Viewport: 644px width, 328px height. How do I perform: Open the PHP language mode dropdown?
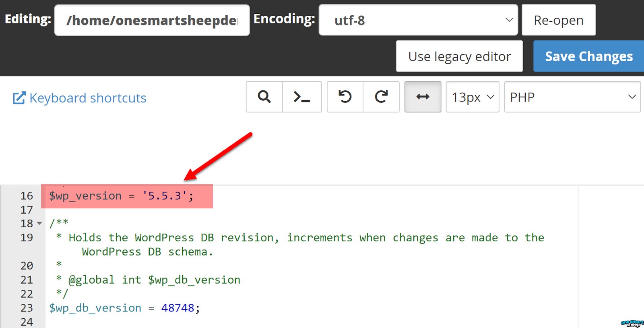click(x=572, y=97)
